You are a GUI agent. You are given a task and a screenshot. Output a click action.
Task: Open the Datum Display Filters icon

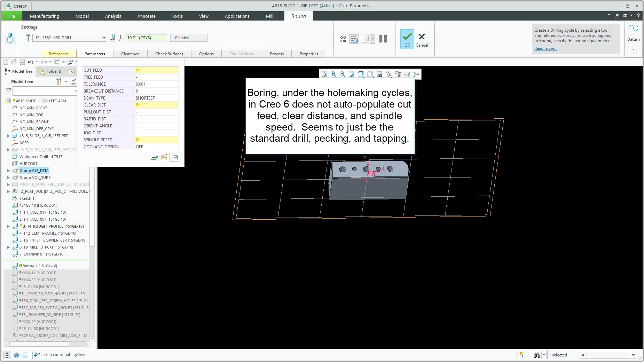(388, 74)
